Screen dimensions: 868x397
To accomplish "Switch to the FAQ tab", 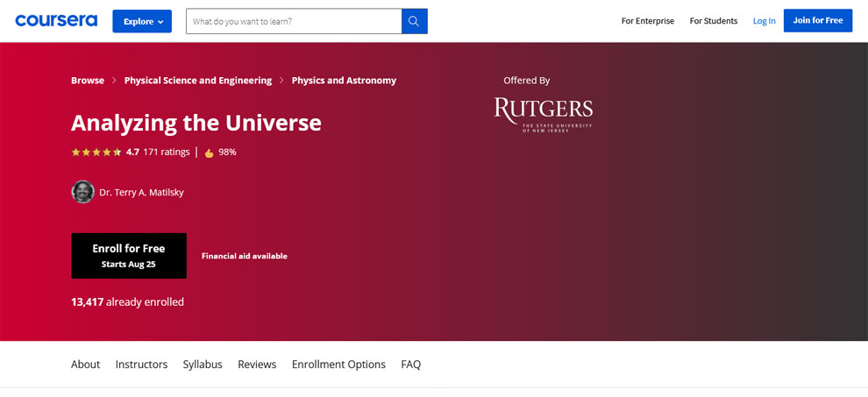I will click(x=410, y=365).
